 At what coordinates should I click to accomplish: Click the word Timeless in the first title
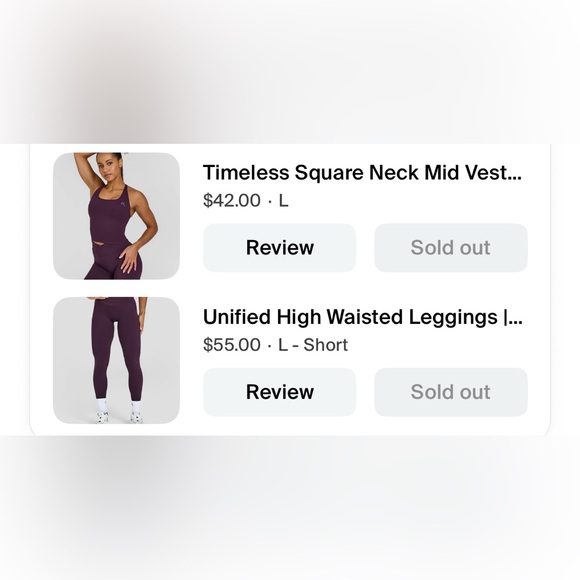(246, 173)
